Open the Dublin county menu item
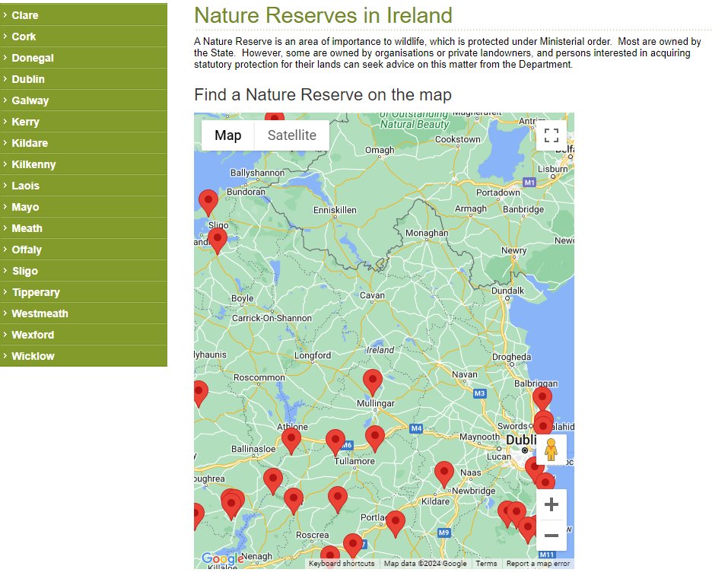728x582 pixels. point(84,79)
